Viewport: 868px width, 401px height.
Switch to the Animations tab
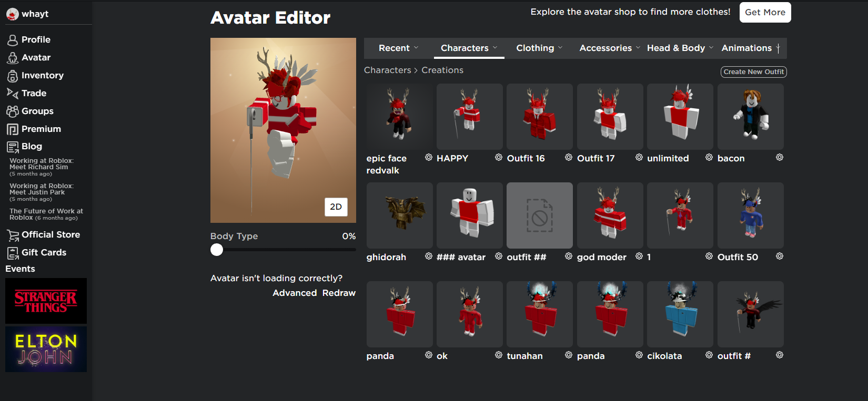pyautogui.click(x=746, y=48)
